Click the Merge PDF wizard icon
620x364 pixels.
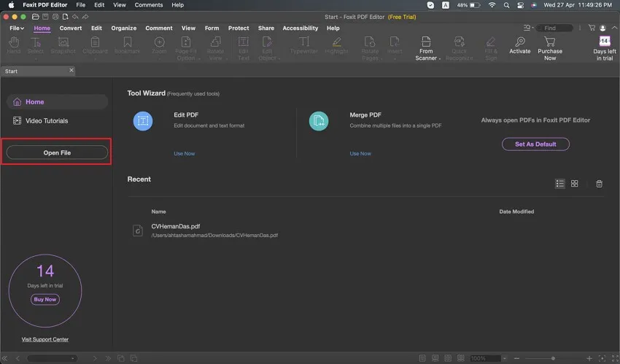click(319, 121)
